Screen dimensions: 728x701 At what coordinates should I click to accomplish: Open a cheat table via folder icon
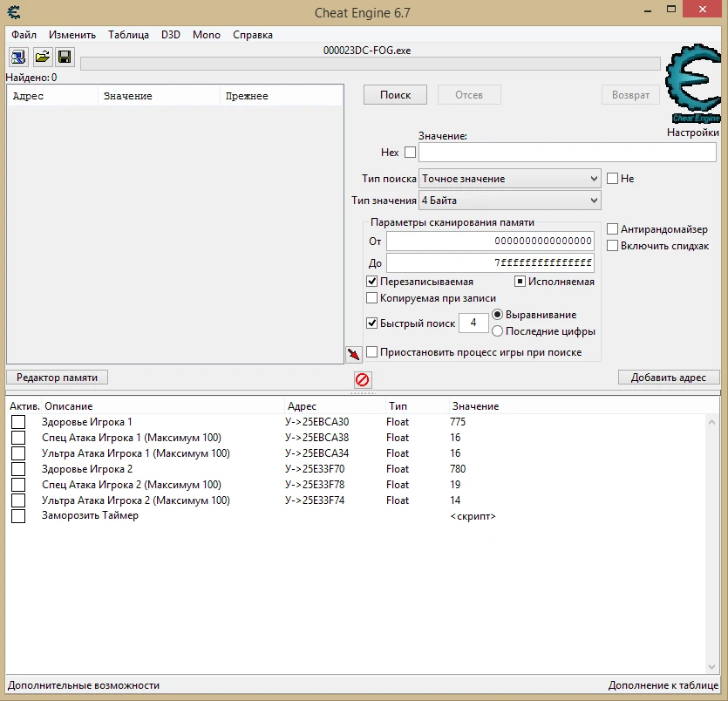tap(42, 57)
